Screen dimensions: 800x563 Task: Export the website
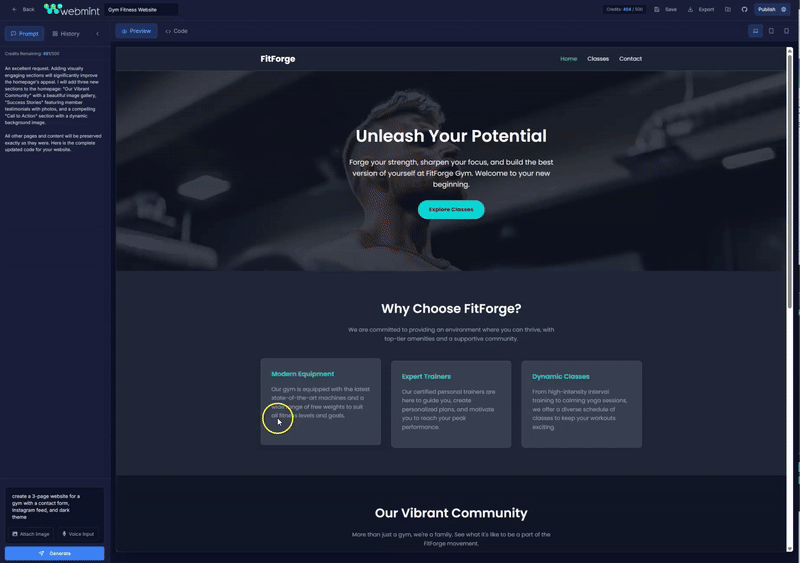pos(701,9)
